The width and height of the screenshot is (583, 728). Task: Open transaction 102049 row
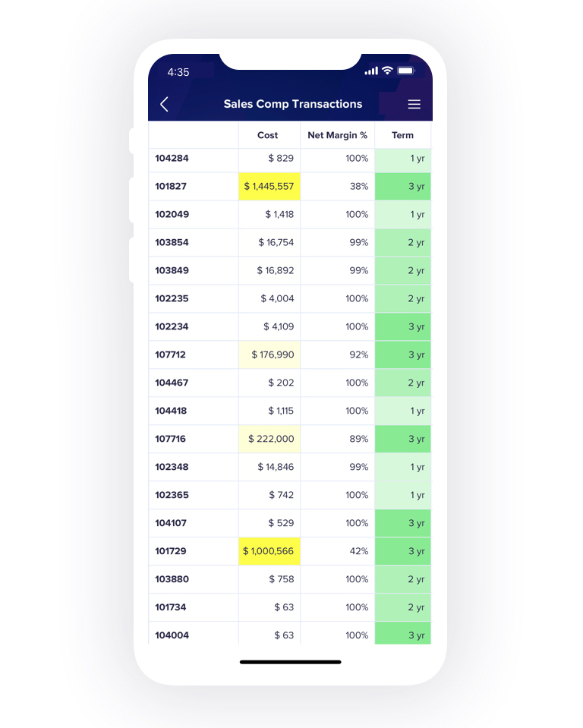click(290, 215)
